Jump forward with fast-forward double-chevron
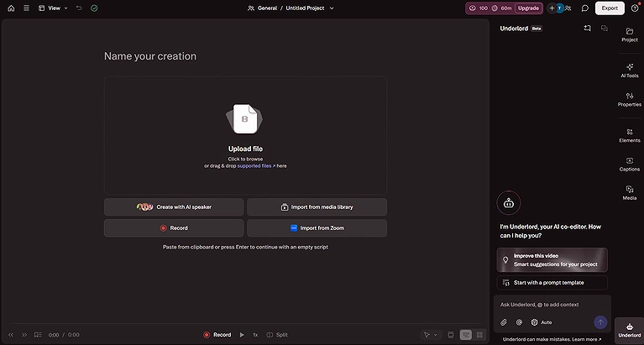This screenshot has width=644, height=345. pos(24,335)
